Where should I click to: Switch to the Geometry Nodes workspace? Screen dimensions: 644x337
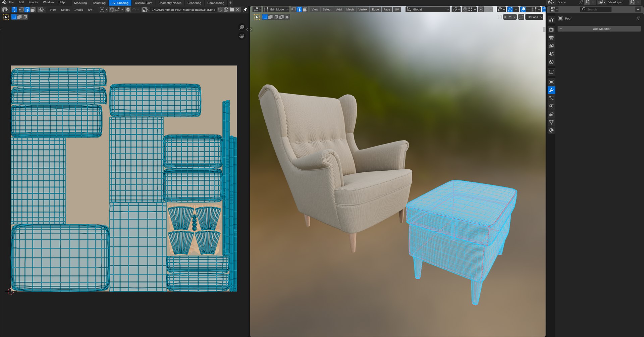click(170, 3)
